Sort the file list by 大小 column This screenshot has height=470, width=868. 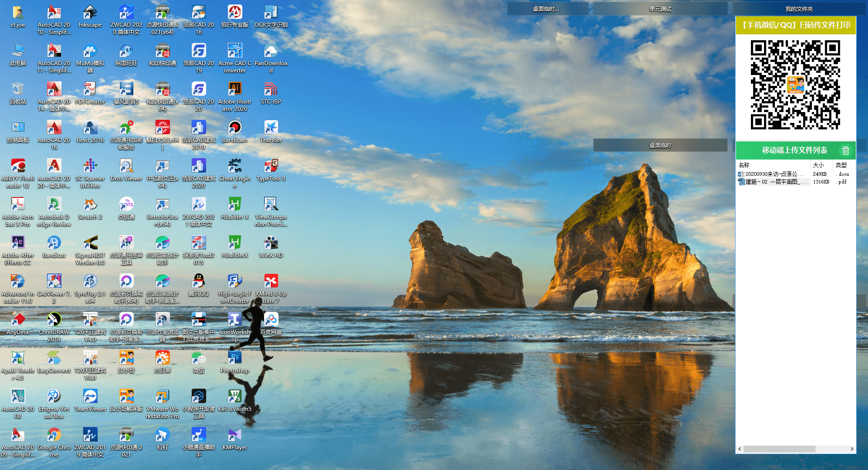point(819,165)
